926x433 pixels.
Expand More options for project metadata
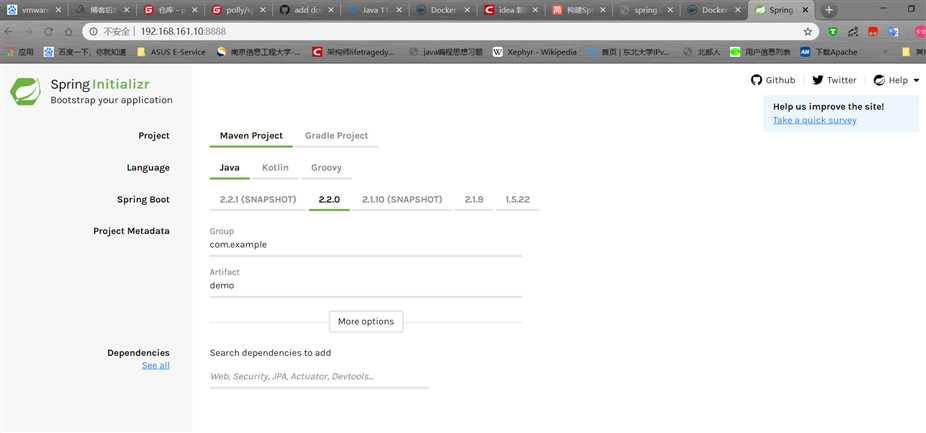pyautogui.click(x=366, y=321)
